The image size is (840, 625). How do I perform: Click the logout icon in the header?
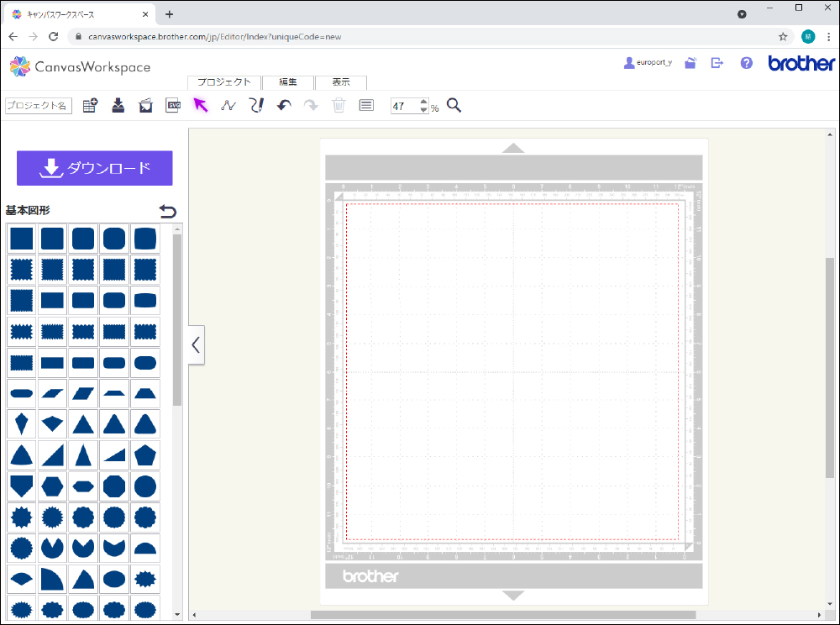[717, 63]
